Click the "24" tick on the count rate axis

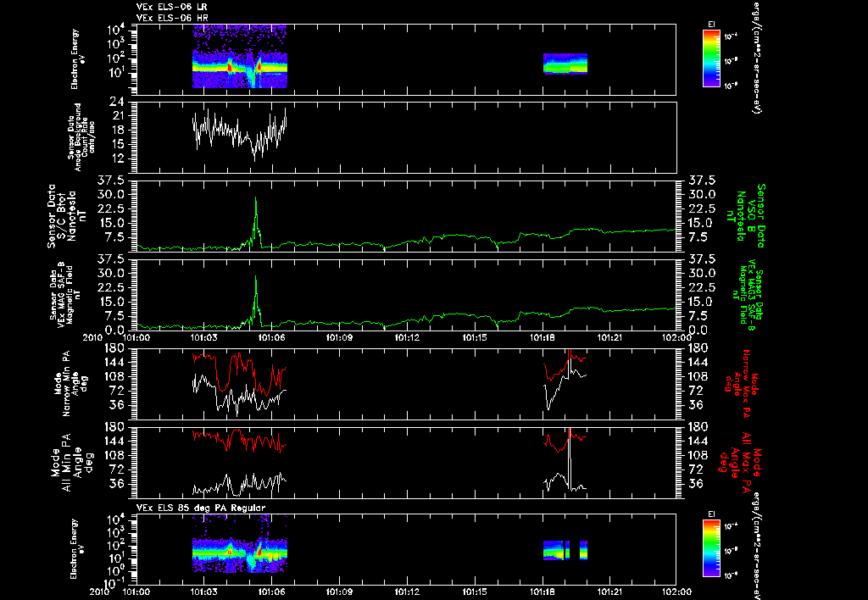tap(117, 103)
